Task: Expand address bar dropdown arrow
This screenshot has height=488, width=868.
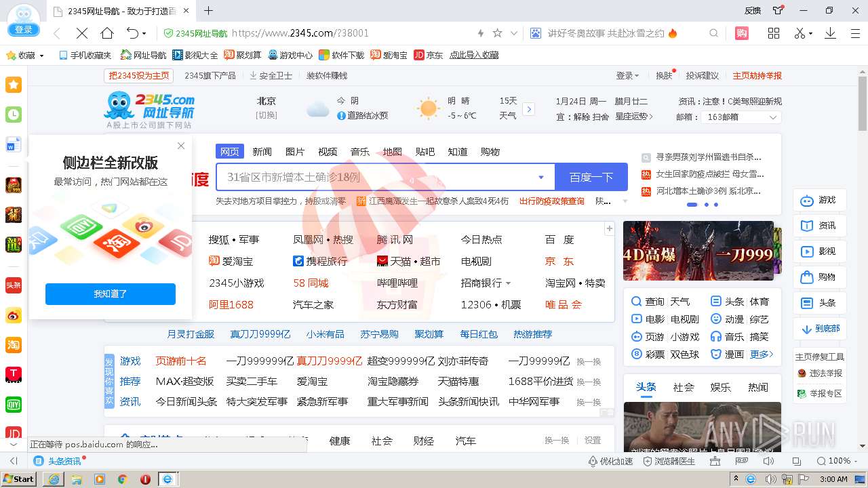Action: [x=514, y=33]
